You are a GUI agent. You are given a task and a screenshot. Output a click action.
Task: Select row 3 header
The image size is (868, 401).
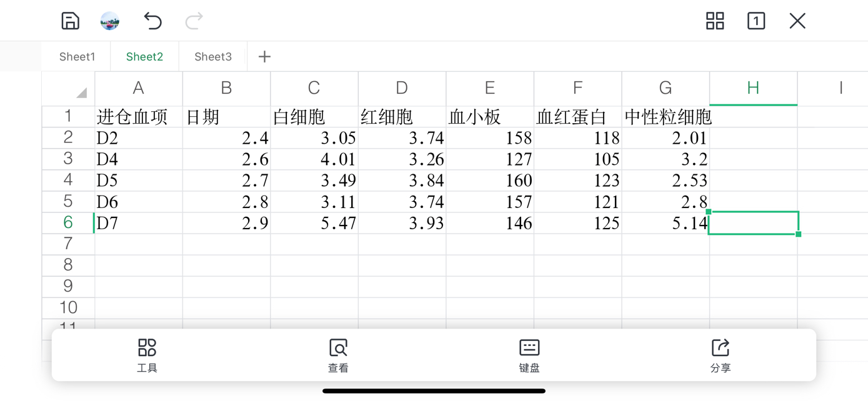[68, 159]
